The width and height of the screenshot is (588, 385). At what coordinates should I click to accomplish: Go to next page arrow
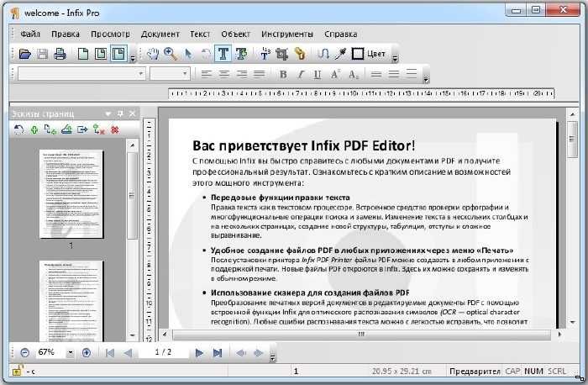[x=199, y=352]
